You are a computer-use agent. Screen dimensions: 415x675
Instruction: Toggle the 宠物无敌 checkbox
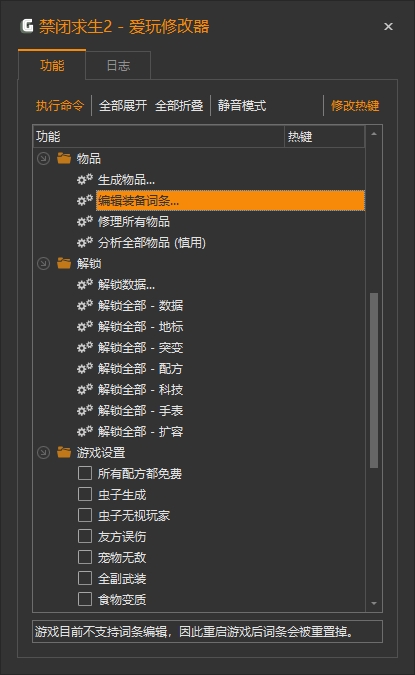pyautogui.click(x=85, y=557)
